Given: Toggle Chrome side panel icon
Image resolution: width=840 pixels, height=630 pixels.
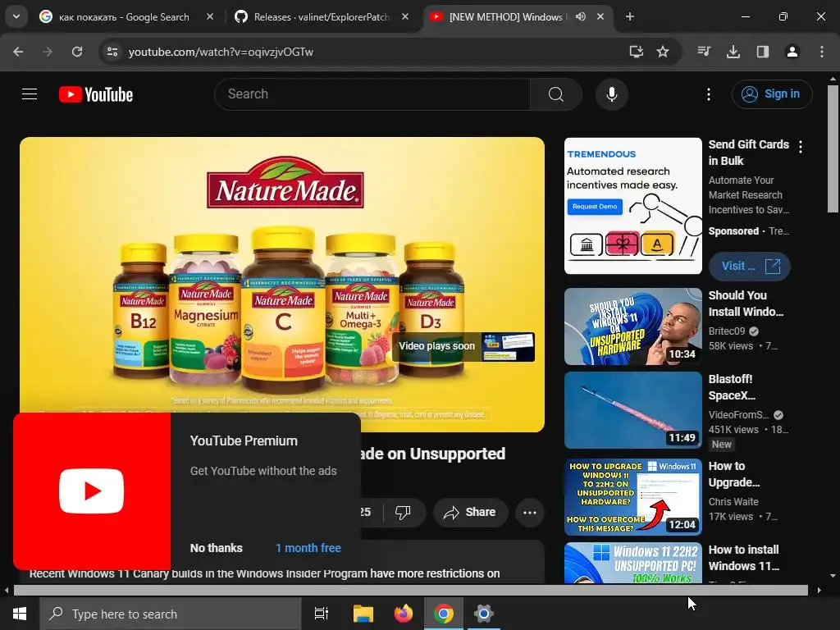Looking at the screenshot, I should tap(763, 52).
